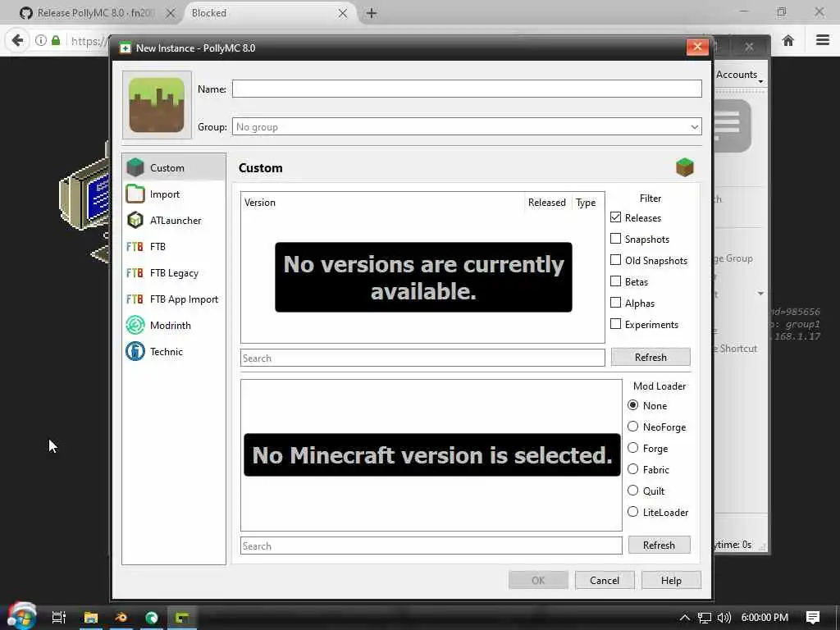
Task: Sort by the Released column header
Action: [x=547, y=203]
